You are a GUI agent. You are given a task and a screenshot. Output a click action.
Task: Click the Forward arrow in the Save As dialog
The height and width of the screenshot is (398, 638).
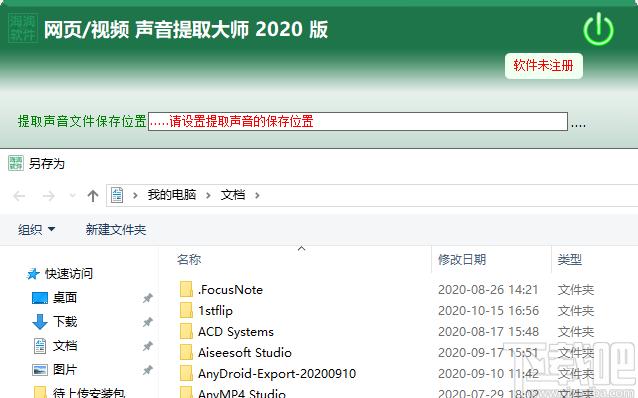(x=49, y=196)
